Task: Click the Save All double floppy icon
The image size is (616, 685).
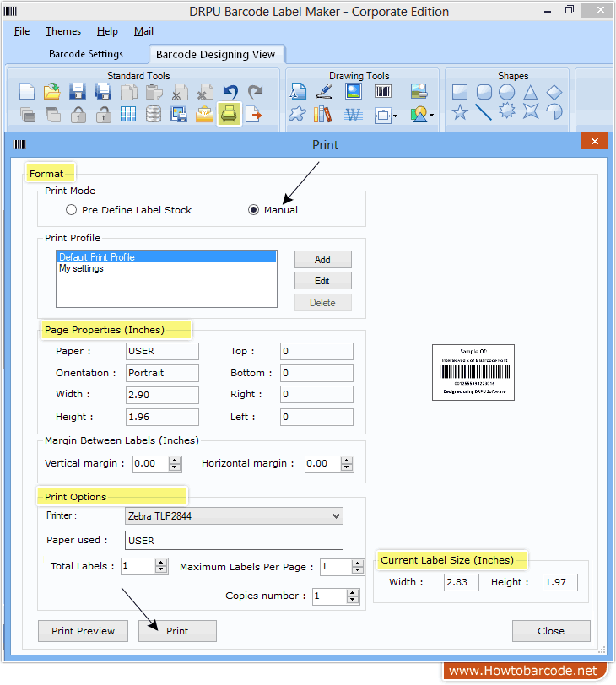Action: (x=103, y=92)
